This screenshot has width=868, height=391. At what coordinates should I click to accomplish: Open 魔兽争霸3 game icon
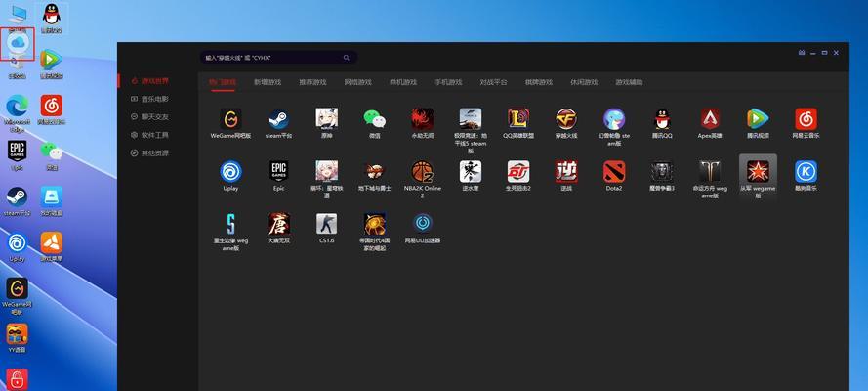tap(662, 172)
